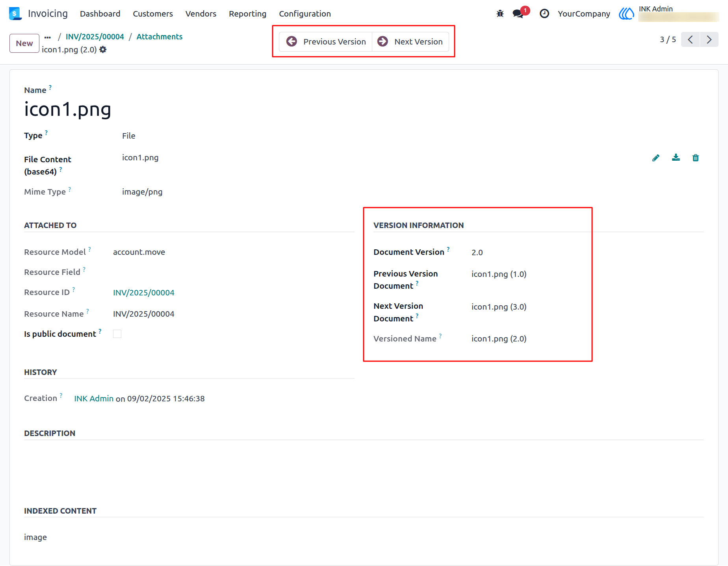Open the Invoicing app home icon
Image resolution: width=728 pixels, height=566 pixels.
[x=15, y=13]
